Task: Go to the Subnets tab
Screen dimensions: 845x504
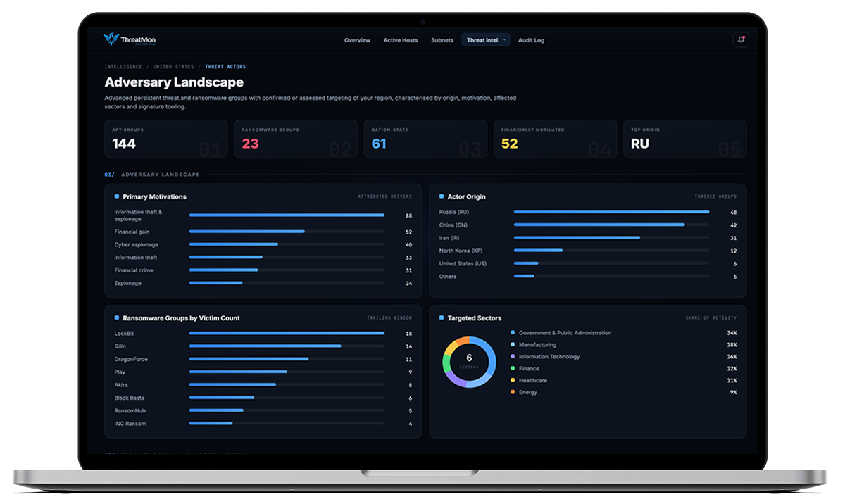Action: 442,40
